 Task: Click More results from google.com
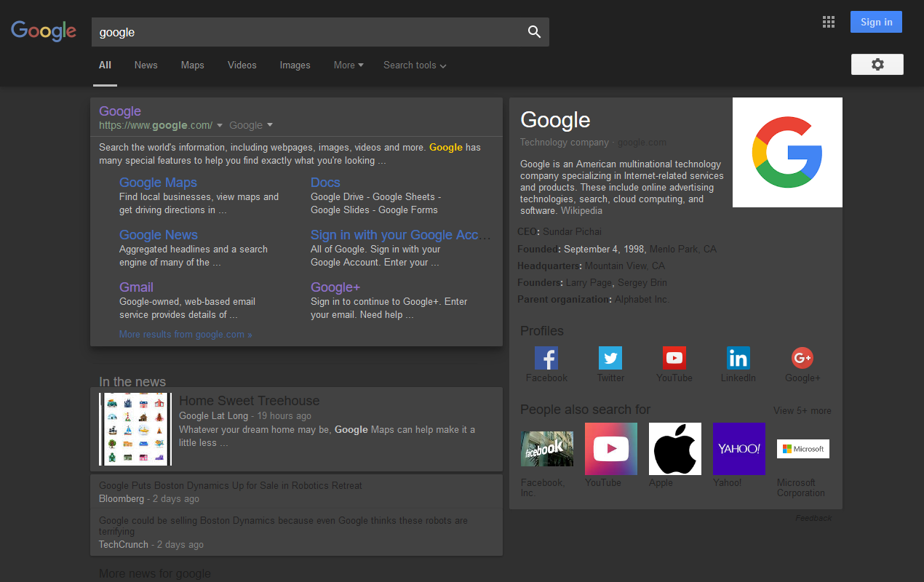point(186,335)
